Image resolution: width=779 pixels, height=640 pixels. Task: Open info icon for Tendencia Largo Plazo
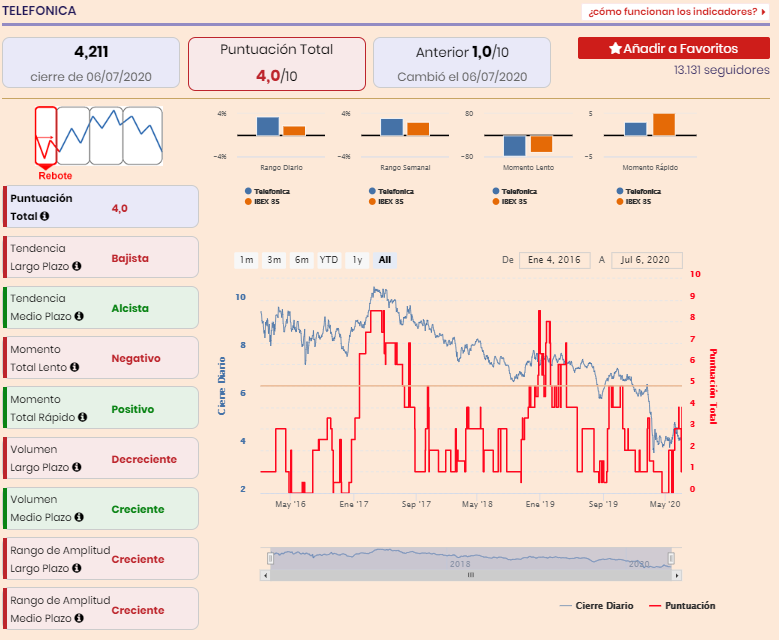77,266
